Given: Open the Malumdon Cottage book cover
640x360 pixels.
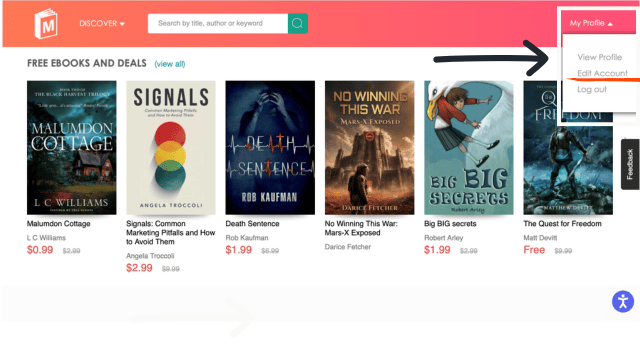Looking at the screenshot, I should click(x=71, y=147).
